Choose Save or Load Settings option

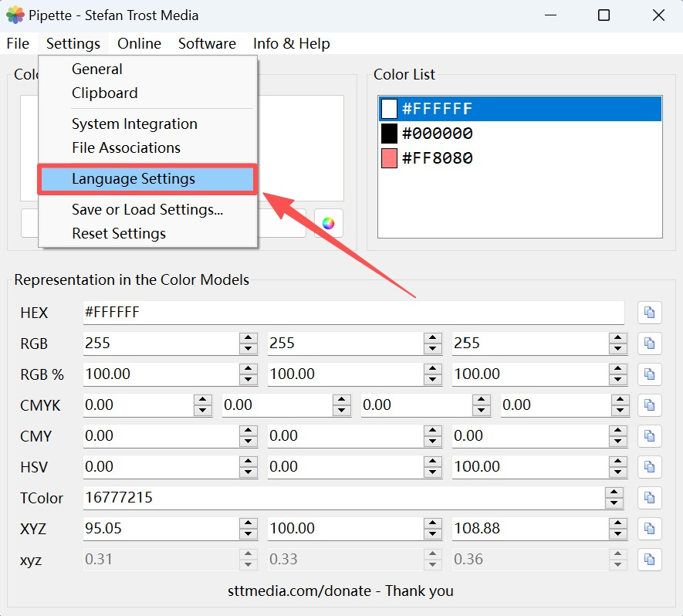click(147, 209)
